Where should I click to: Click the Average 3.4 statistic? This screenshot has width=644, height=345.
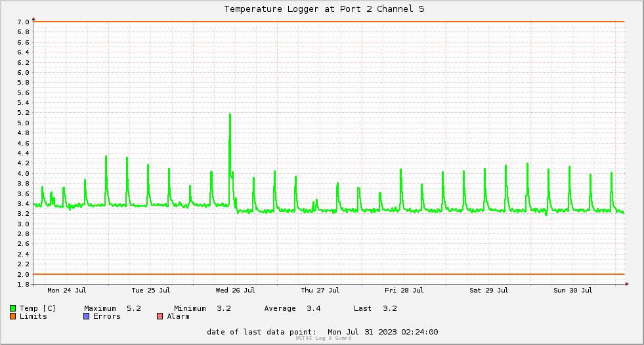(x=292, y=308)
